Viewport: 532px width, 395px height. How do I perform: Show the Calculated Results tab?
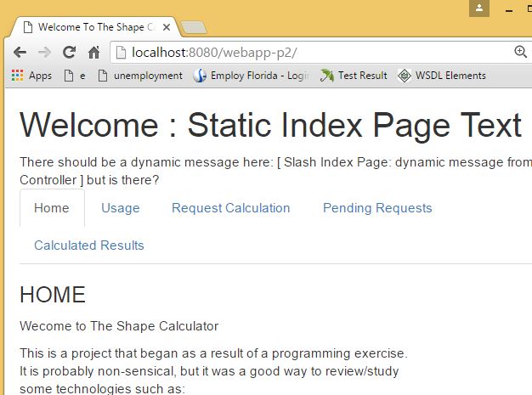[x=89, y=245]
